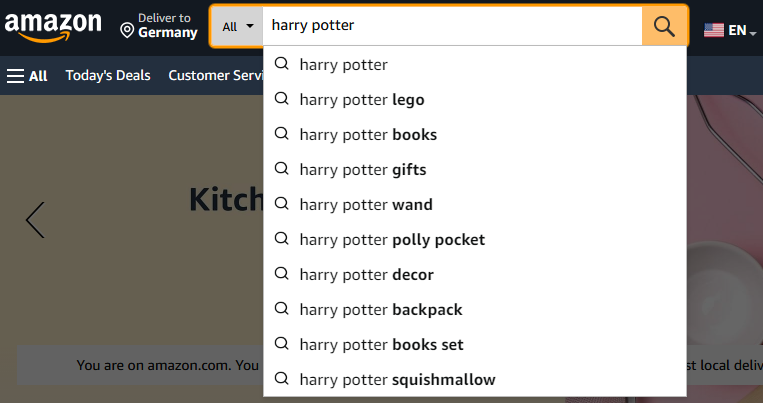Choose harry potter backpack suggestion
This screenshot has height=403, width=763.
(x=475, y=310)
